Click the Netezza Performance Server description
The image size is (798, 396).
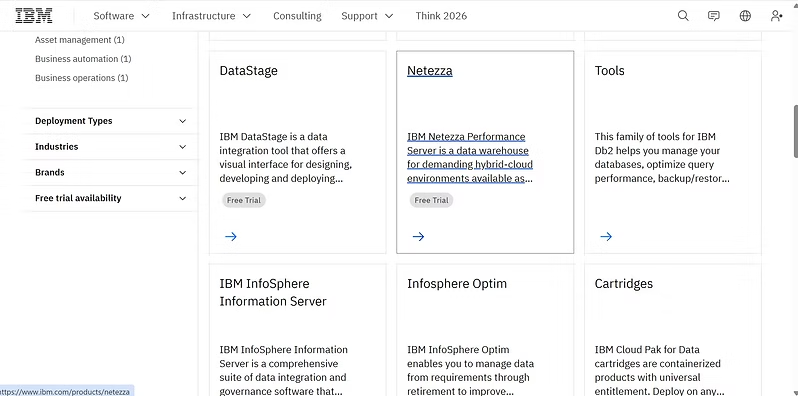[x=470, y=158]
